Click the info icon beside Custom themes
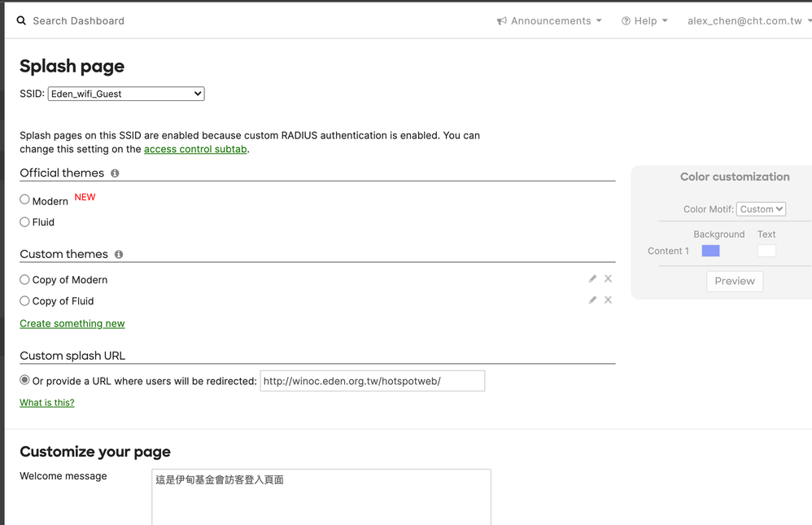This screenshot has height=525, width=812. 119,254
